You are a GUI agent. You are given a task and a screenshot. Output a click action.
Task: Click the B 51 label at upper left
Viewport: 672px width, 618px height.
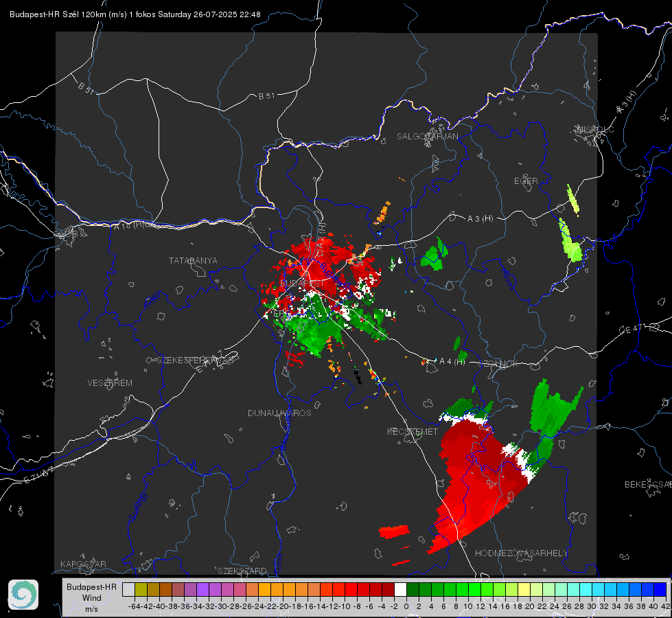tap(86, 89)
